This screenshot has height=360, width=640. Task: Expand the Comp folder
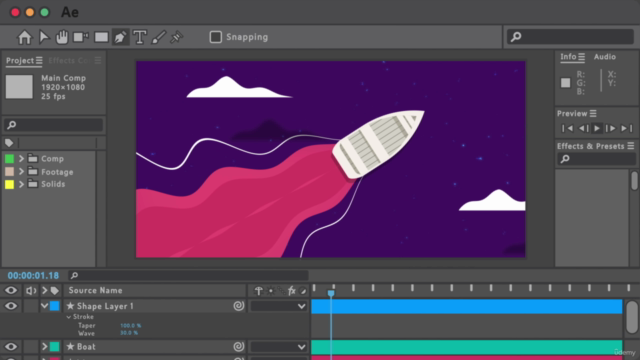[x=21, y=158]
